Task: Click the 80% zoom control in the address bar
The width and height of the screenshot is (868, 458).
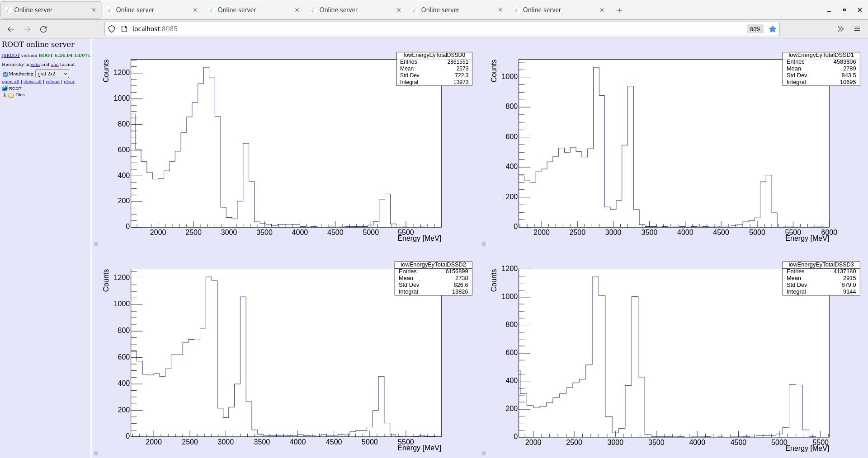Action: pyautogui.click(x=754, y=29)
